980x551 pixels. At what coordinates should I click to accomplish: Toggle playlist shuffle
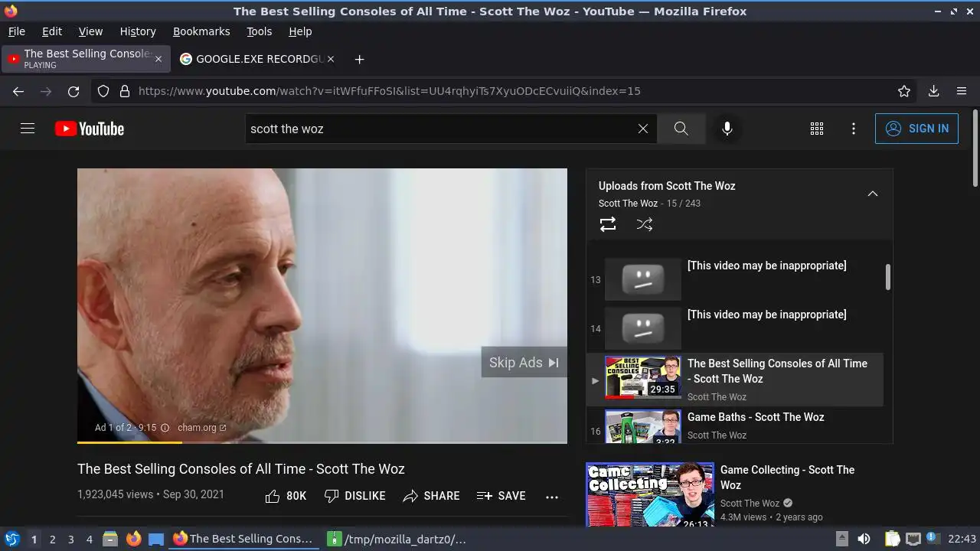pyautogui.click(x=645, y=224)
